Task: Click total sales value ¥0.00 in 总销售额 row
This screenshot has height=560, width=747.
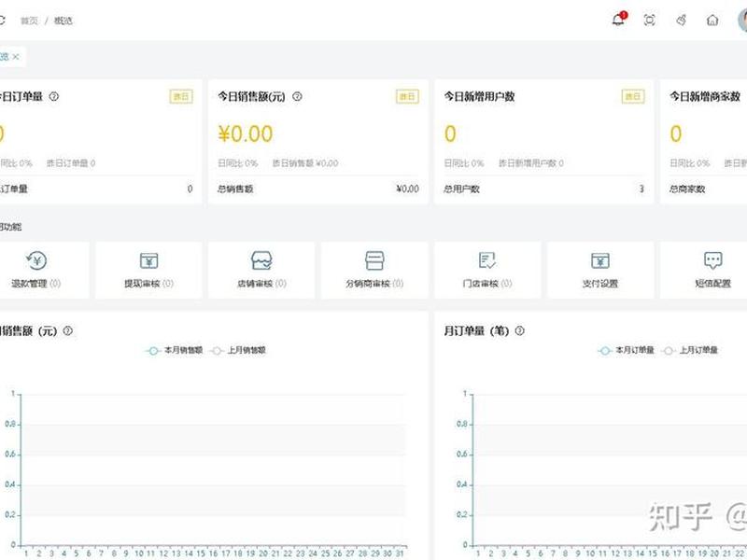Action: coord(408,189)
